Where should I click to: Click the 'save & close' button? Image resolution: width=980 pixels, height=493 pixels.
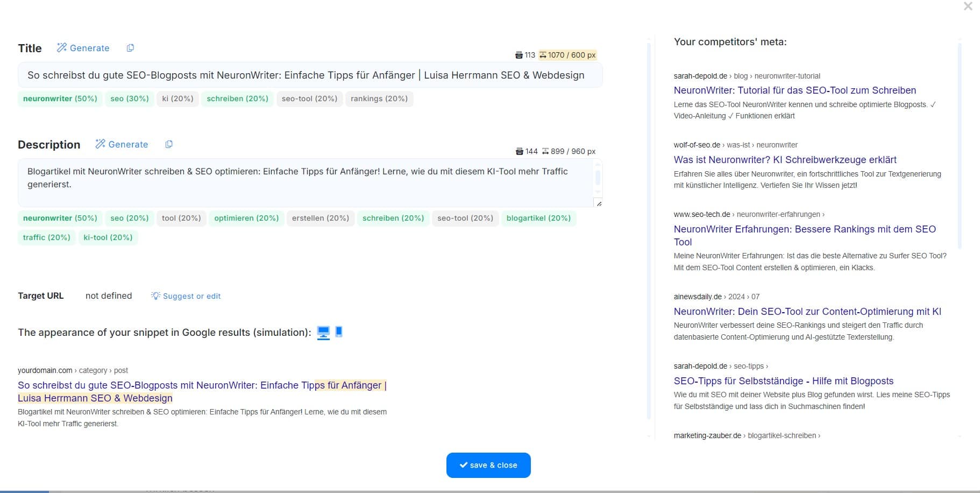[x=488, y=465]
